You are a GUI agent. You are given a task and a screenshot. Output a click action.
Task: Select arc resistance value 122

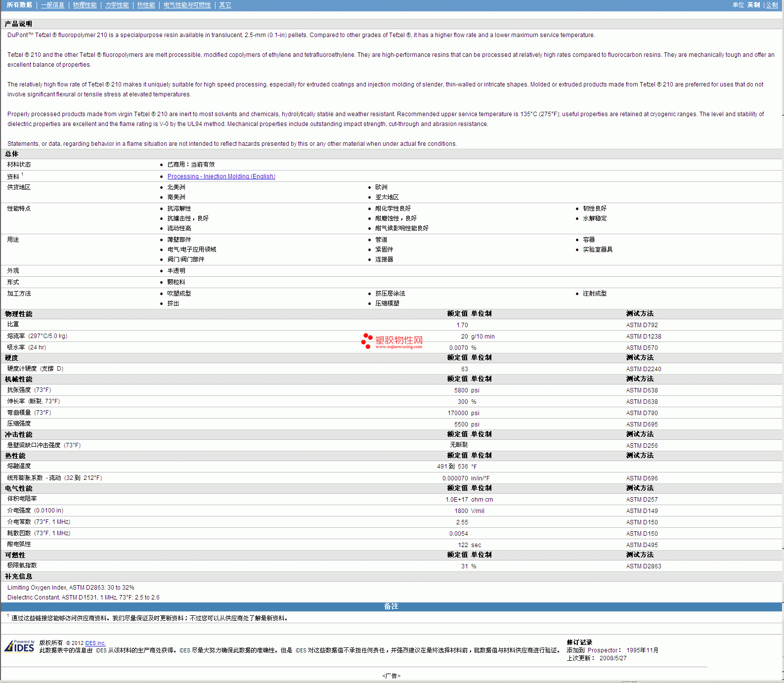(x=463, y=545)
